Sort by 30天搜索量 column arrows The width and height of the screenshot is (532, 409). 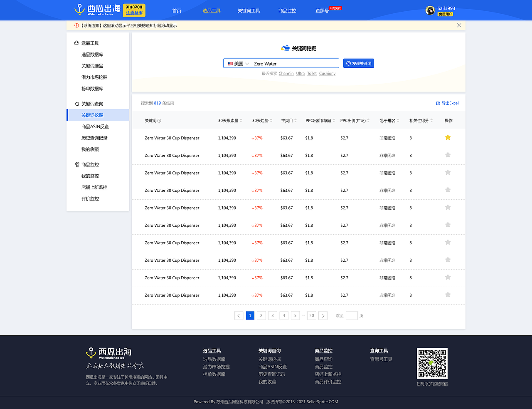tap(241, 121)
